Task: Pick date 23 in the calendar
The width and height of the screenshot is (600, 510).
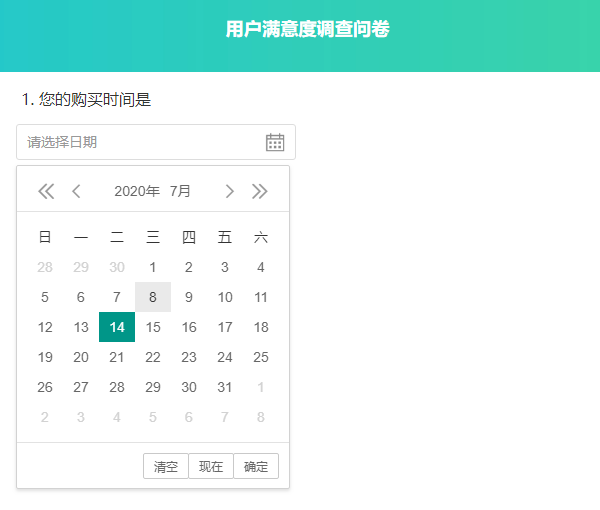Action: point(189,357)
